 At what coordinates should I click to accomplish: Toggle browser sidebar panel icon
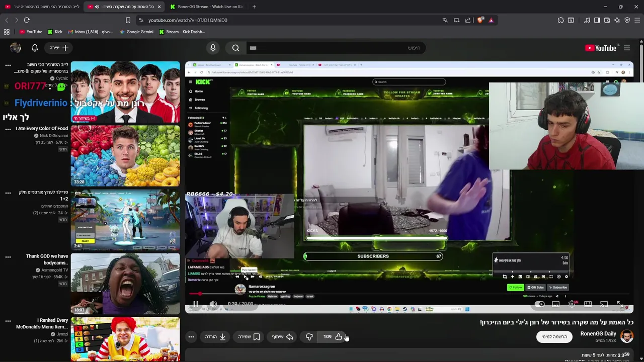597,20
